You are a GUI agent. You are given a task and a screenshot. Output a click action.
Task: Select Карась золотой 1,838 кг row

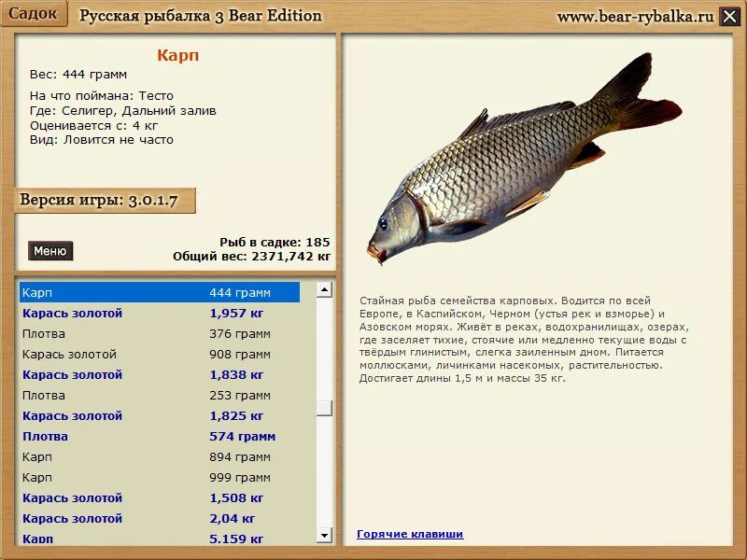pos(160,375)
